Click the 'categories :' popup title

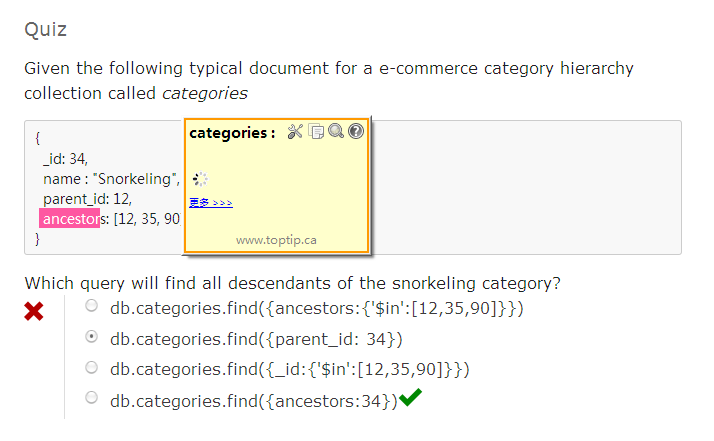pos(232,133)
